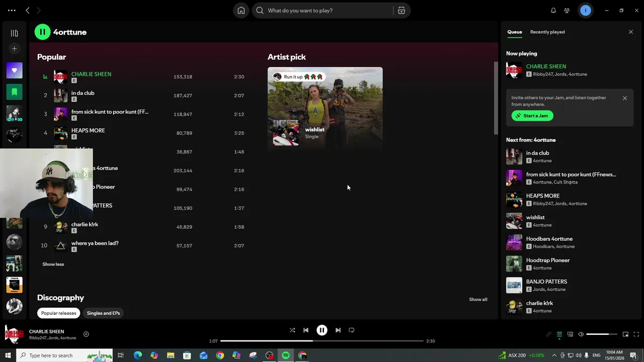Go to Spotify Home

241,11
